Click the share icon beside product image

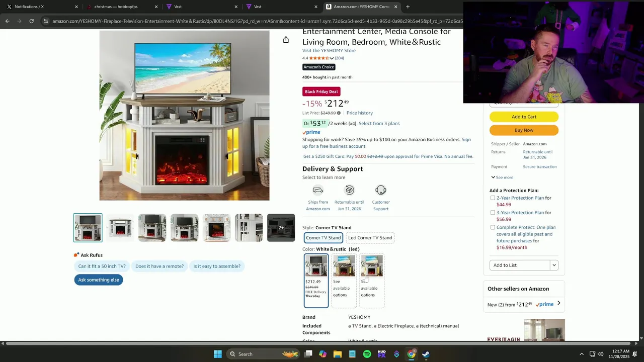tap(286, 40)
